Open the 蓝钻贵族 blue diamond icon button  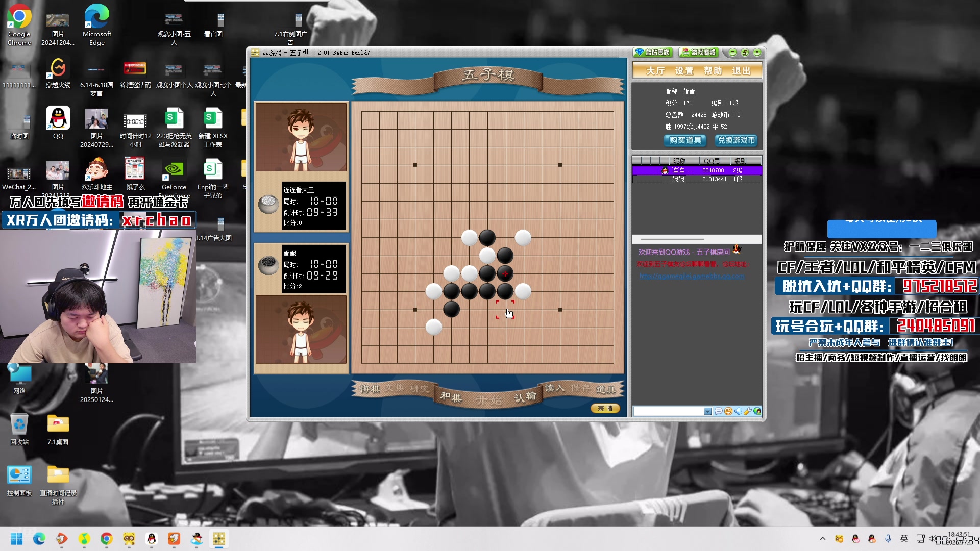(x=653, y=52)
